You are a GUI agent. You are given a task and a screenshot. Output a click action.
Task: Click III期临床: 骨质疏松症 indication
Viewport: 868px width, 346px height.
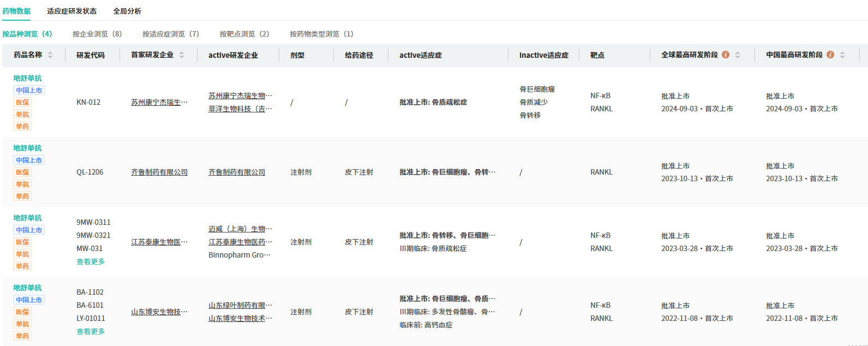pos(433,248)
